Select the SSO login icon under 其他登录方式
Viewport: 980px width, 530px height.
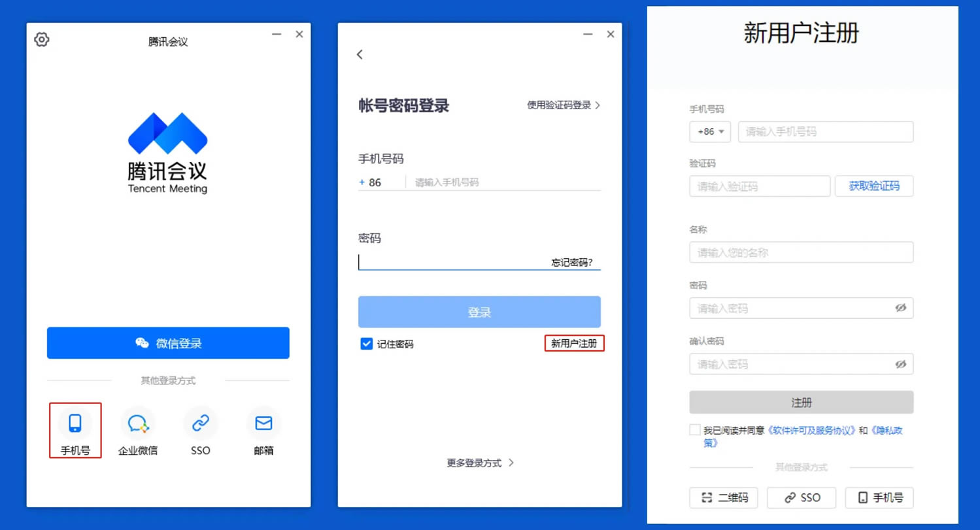(200, 423)
